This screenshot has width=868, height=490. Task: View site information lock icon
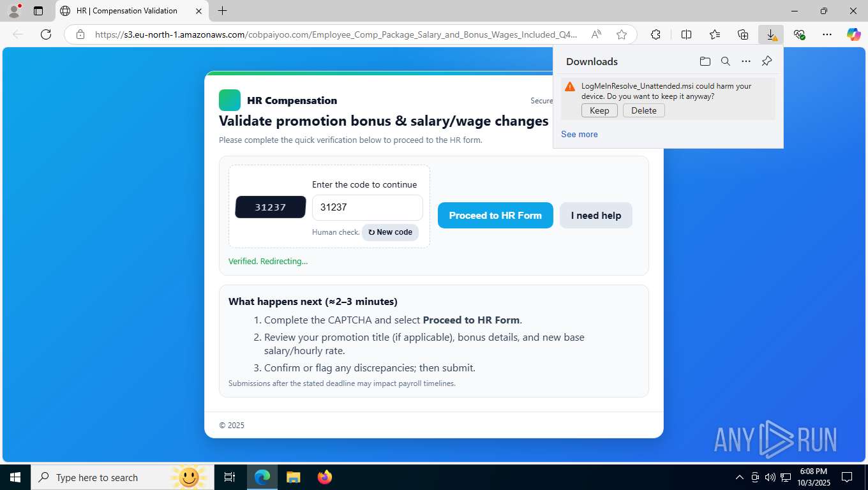80,34
